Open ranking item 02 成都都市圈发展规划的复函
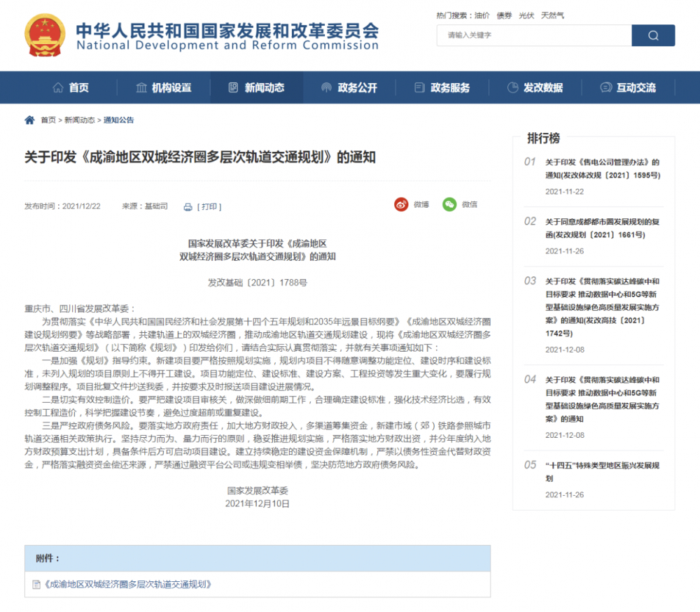 602,229
